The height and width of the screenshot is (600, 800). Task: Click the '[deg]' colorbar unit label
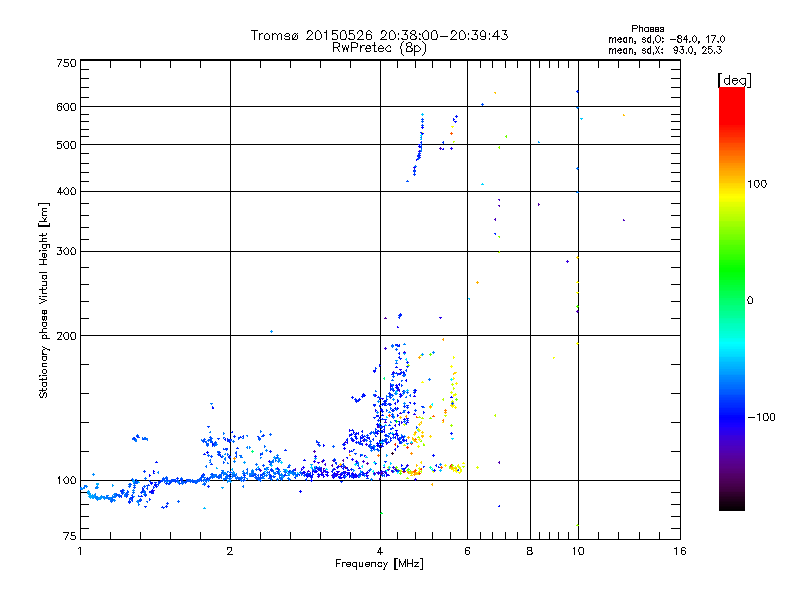click(734, 80)
